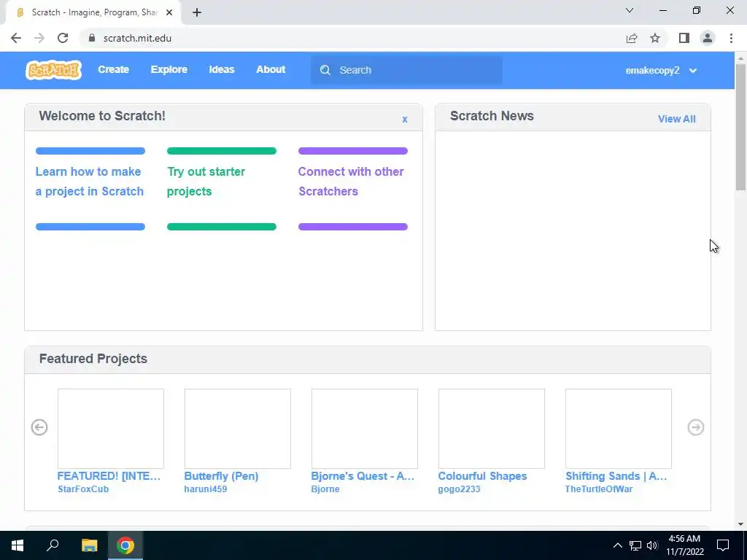Show previous featured projects with left arrow
This screenshot has height=560, width=747.
click(x=39, y=427)
